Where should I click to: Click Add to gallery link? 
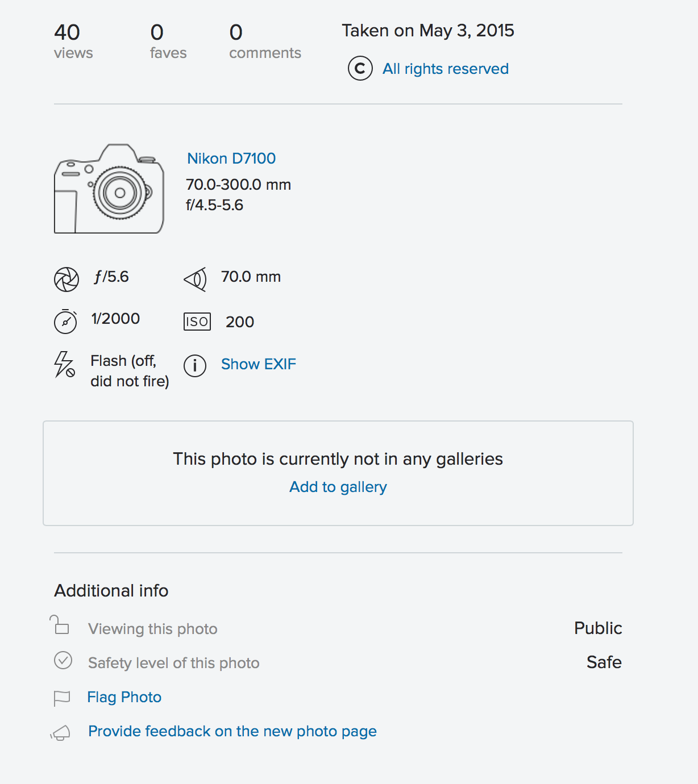tap(338, 487)
